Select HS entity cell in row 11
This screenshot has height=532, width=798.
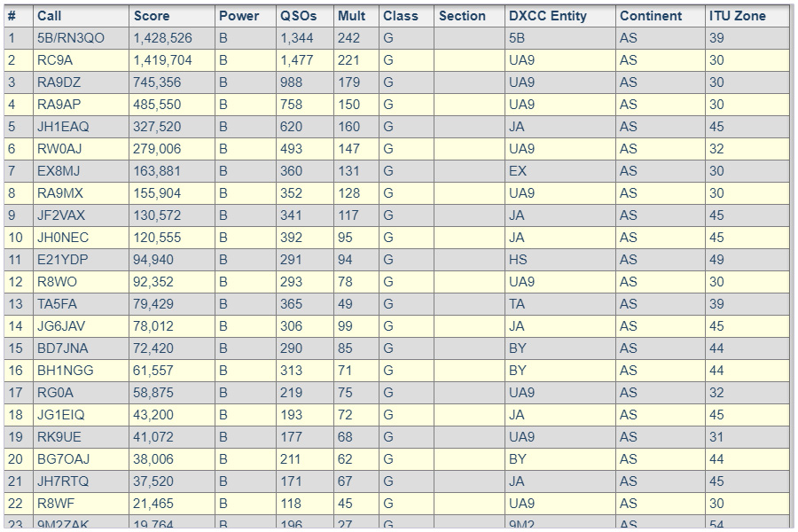518,260
